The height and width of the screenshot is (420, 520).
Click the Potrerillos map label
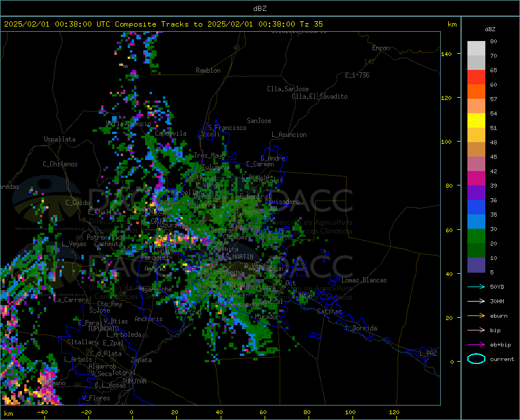pyautogui.click(x=106, y=237)
